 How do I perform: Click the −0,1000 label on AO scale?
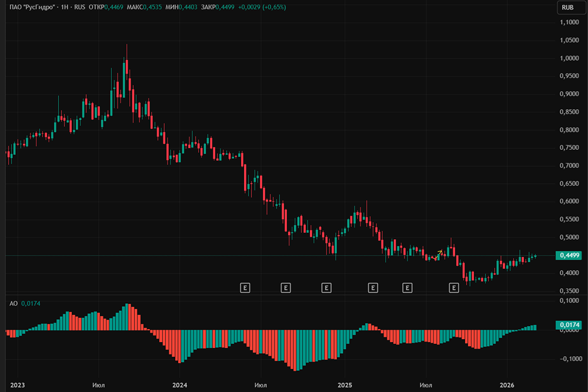point(571,359)
